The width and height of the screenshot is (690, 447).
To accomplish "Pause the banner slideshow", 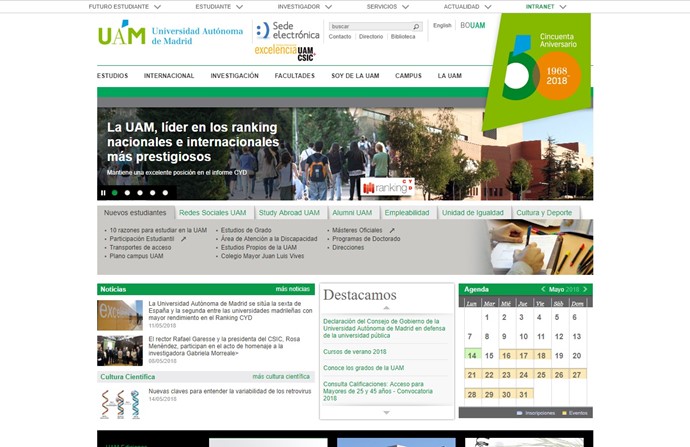I will click(x=103, y=193).
